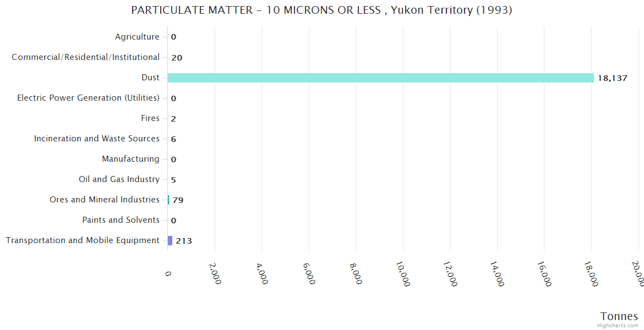Viewport: 644px width, 330px height.
Task: Open the Highcharts.com credit link
Action: pyautogui.click(x=618, y=326)
